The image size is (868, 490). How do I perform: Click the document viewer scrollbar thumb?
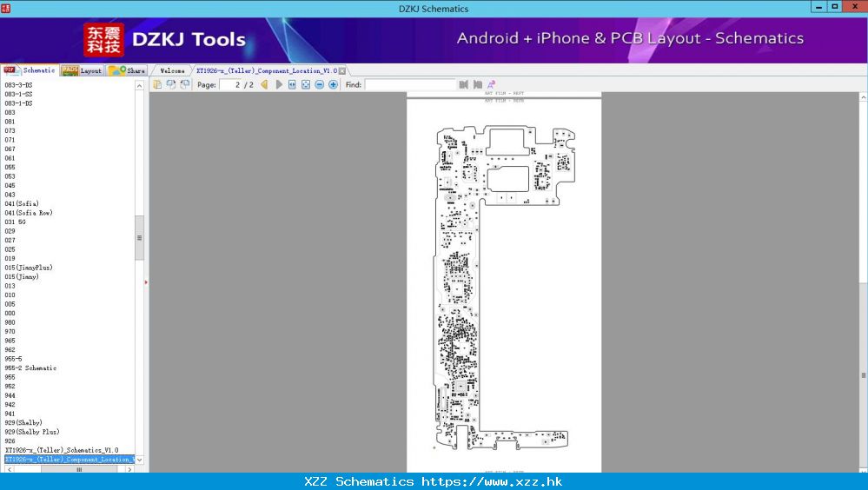click(x=863, y=375)
